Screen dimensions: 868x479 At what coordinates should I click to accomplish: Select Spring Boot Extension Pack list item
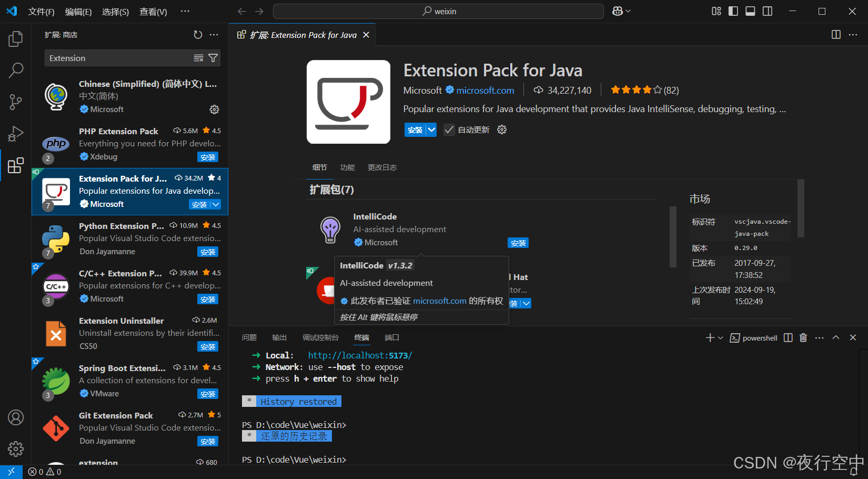[x=130, y=381]
